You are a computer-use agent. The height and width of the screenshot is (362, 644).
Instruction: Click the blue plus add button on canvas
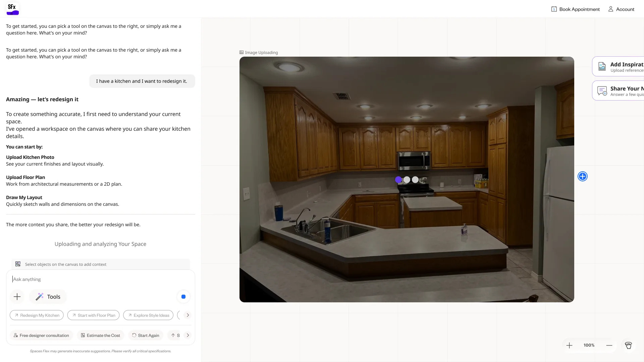click(583, 176)
